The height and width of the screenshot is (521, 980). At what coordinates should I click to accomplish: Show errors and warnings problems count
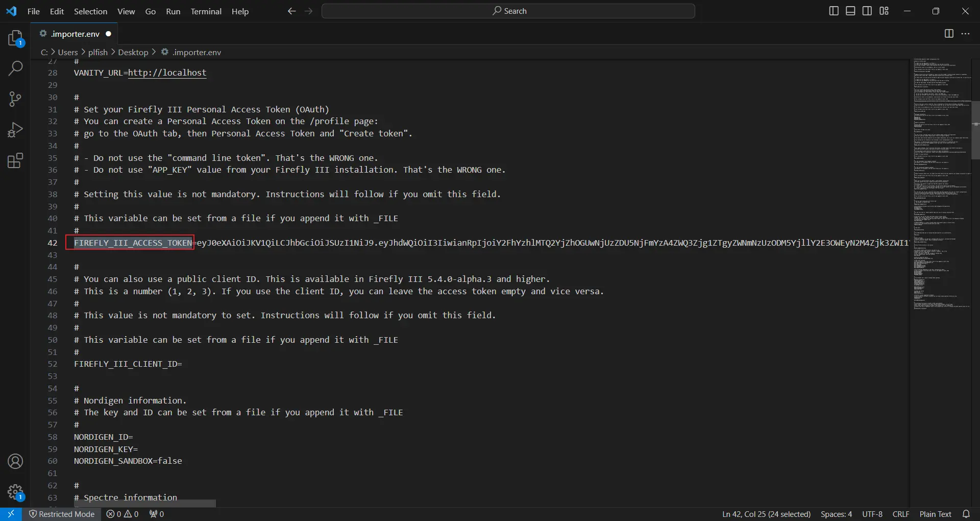click(122, 514)
